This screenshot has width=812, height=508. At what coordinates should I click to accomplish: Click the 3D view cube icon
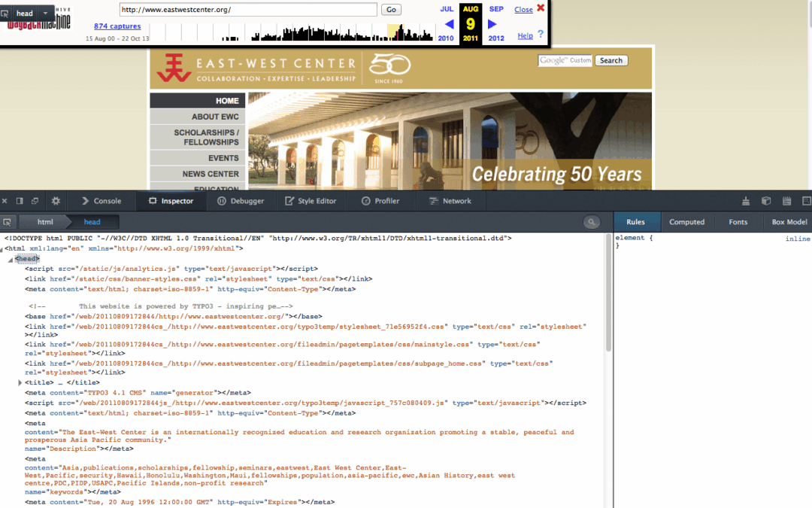click(766, 201)
